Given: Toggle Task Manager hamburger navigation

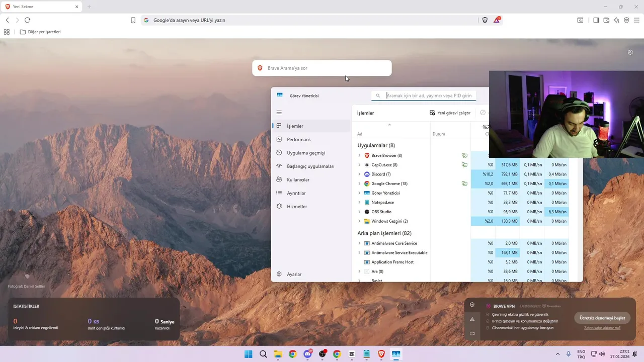Looking at the screenshot, I should tap(279, 112).
